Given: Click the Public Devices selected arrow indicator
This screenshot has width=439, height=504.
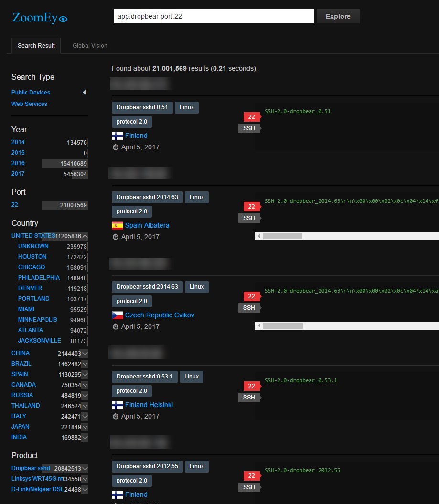Looking at the screenshot, I should pos(85,92).
